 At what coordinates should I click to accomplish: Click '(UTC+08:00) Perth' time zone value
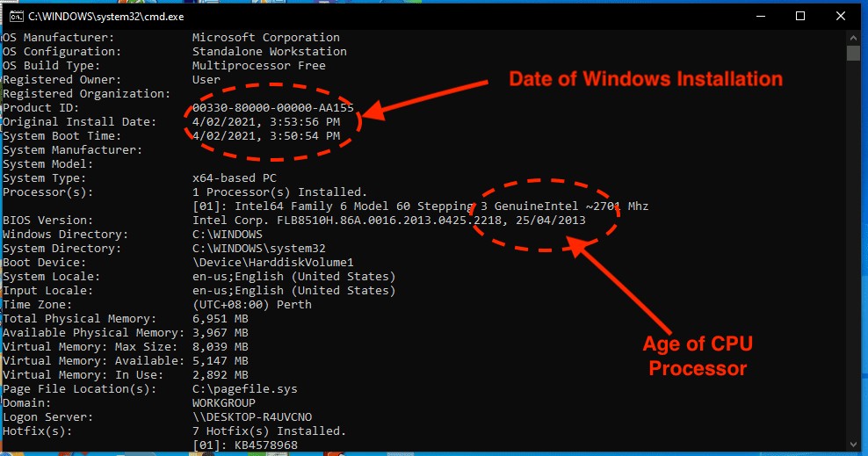252,305
